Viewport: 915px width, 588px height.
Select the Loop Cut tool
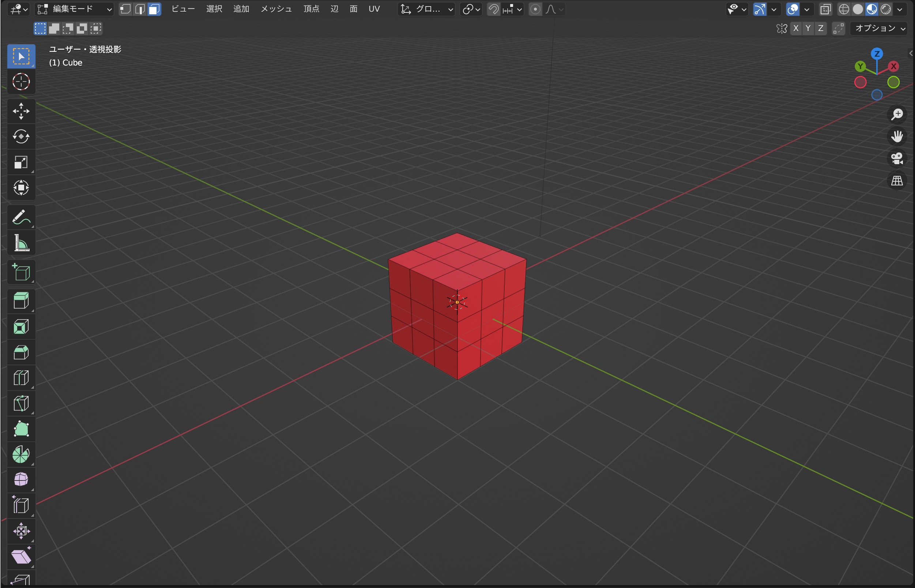(x=21, y=378)
